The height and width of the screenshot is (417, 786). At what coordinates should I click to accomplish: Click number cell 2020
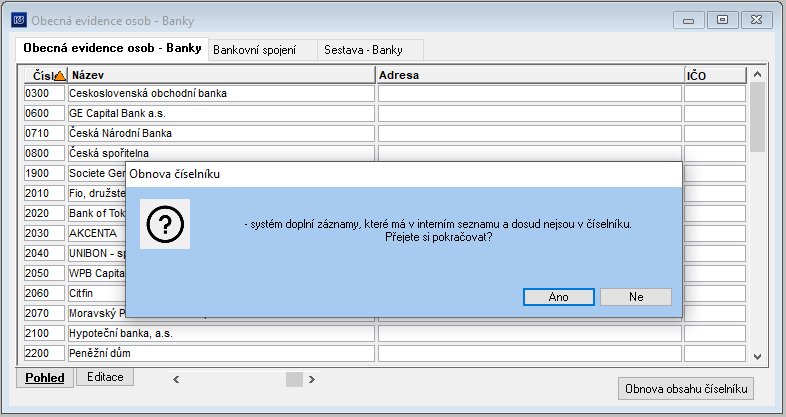44,214
